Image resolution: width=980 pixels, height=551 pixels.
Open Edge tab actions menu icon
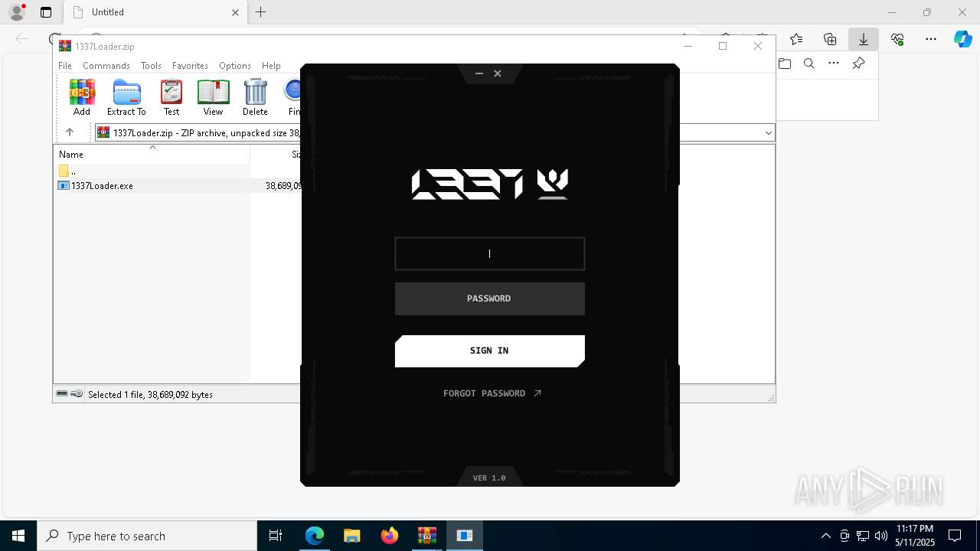[x=46, y=12]
